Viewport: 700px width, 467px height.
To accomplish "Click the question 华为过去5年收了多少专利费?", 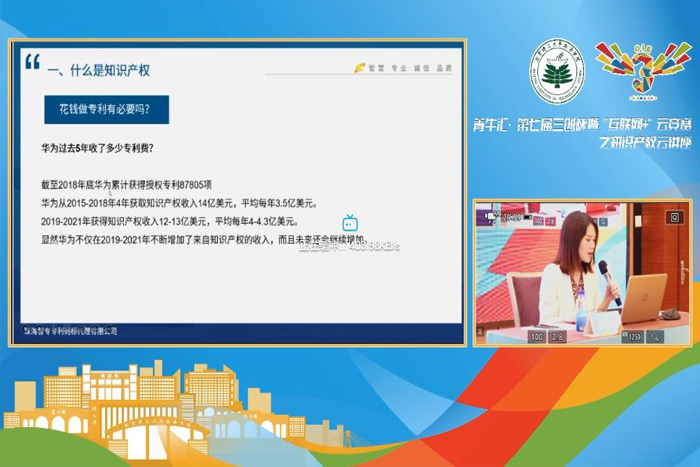I will [97, 149].
